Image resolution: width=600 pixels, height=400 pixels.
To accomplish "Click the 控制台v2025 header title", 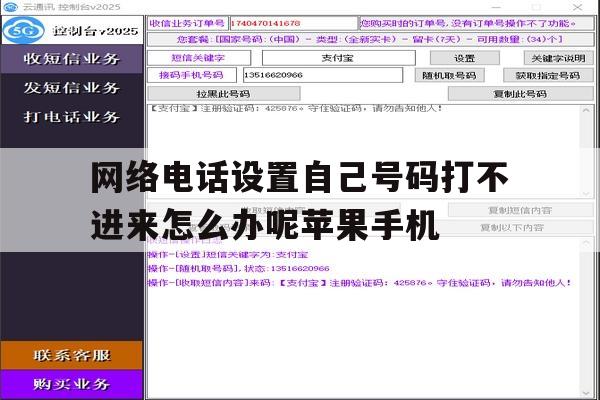I will 96,31.
